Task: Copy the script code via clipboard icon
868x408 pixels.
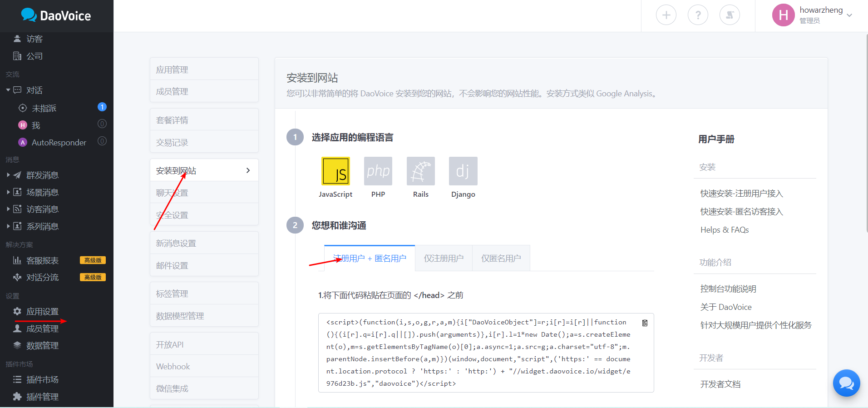Action: [645, 323]
